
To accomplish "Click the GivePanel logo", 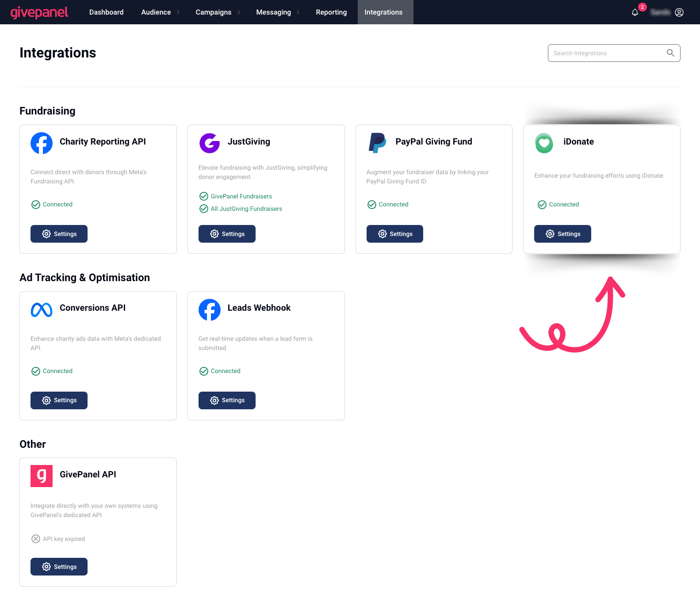I will 39,12.
